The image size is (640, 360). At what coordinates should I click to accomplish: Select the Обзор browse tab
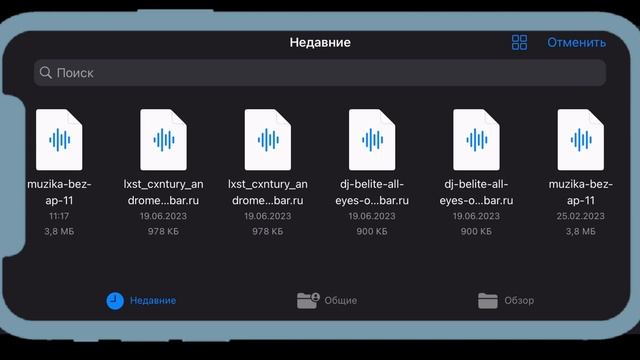click(x=506, y=301)
